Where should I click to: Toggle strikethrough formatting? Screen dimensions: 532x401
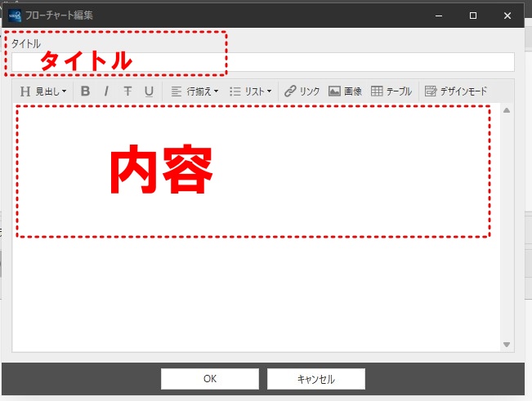pyautogui.click(x=127, y=91)
